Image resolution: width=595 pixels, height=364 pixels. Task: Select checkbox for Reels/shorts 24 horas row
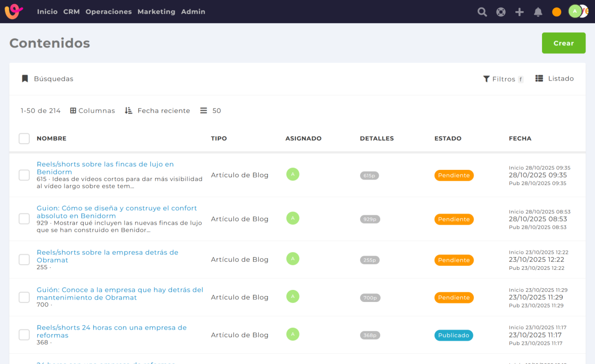click(24, 335)
